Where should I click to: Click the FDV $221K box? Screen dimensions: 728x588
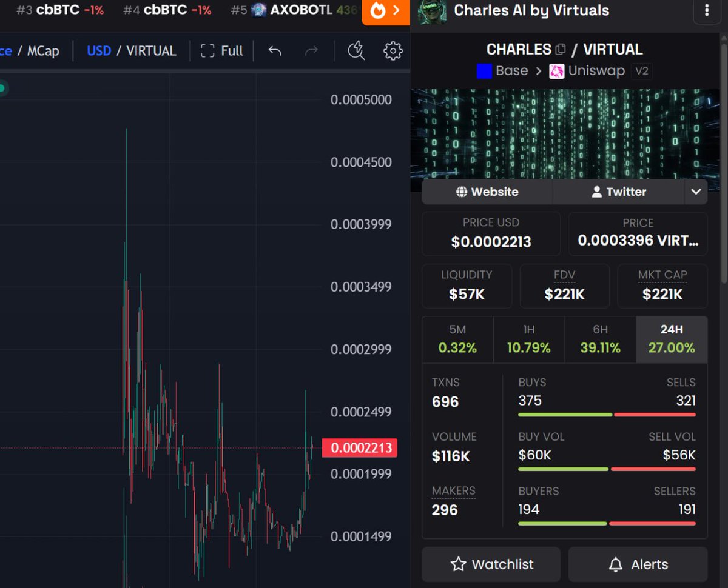point(564,286)
